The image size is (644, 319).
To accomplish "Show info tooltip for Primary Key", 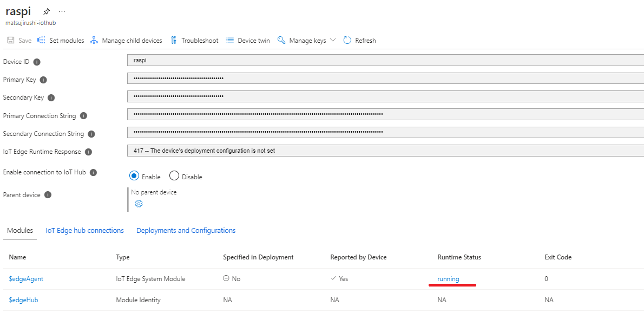I will (43, 80).
